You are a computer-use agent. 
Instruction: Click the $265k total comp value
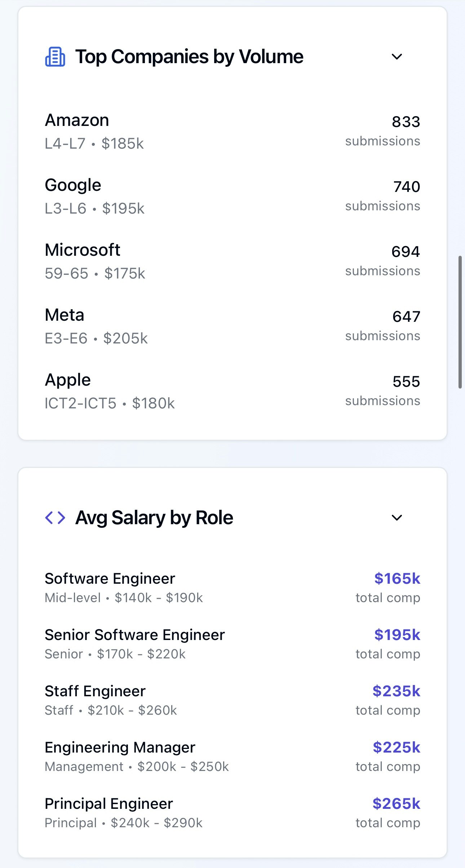point(397,803)
